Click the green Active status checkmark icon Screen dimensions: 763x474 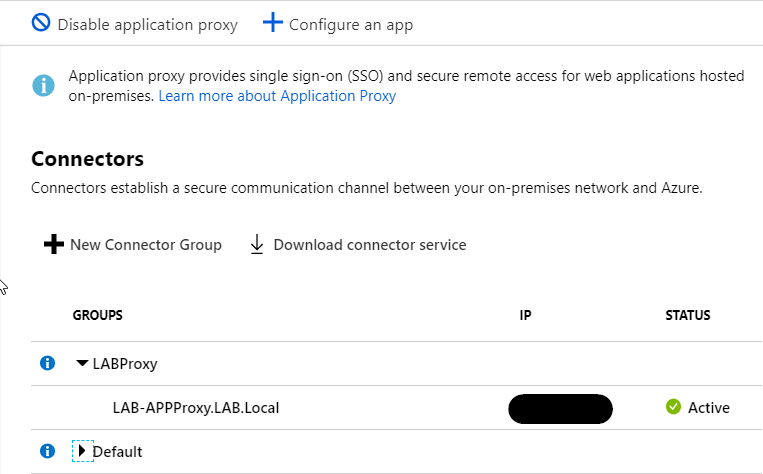pyautogui.click(x=673, y=407)
